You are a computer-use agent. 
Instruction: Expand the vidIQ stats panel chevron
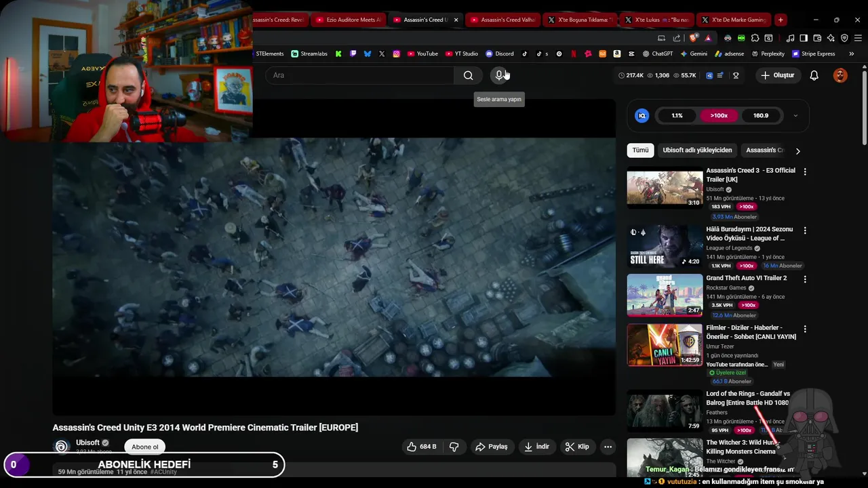795,116
